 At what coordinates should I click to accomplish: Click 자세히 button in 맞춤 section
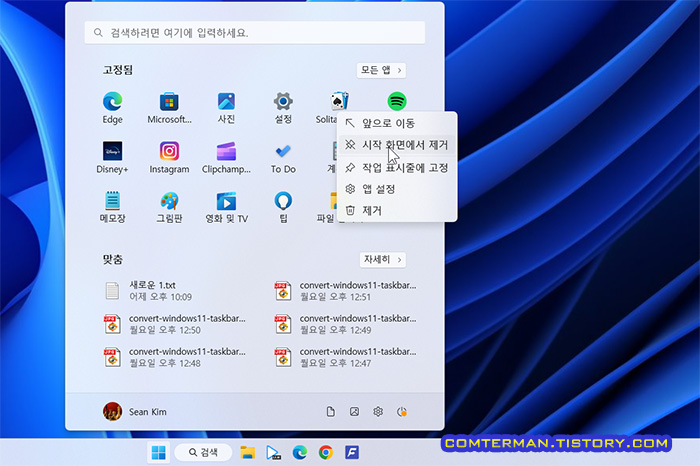(383, 259)
